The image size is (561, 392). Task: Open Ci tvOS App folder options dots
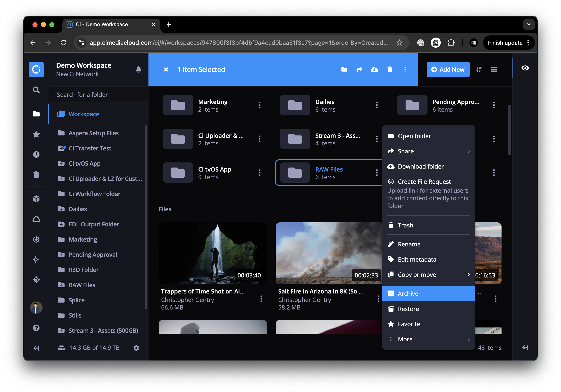pos(259,173)
